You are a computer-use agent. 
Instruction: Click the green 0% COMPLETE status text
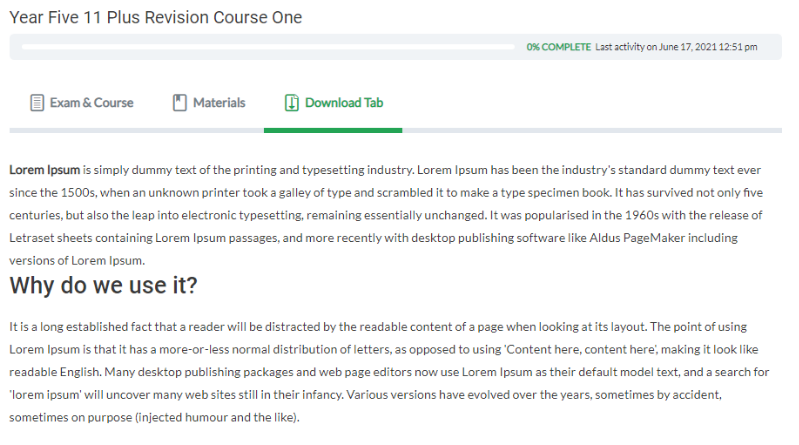(558, 47)
